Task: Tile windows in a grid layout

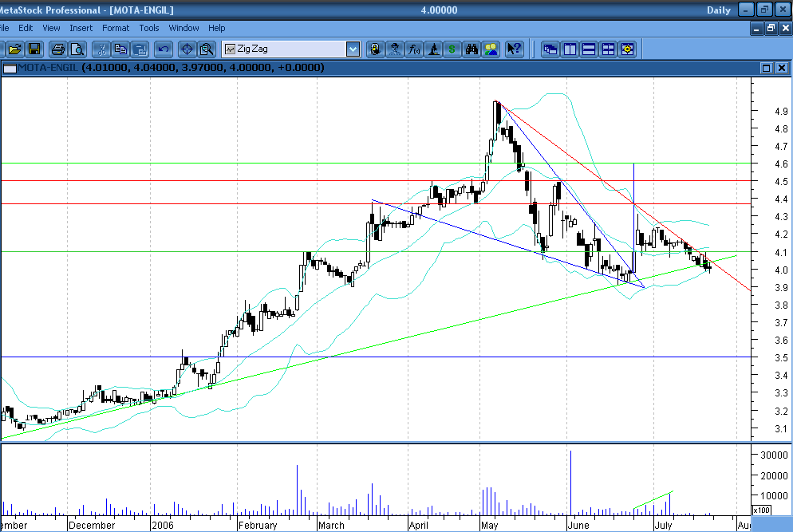Action: tap(608, 49)
